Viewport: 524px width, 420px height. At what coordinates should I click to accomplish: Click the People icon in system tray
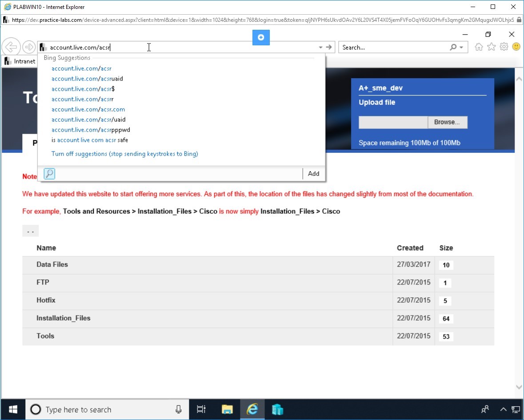pyautogui.click(x=485, y=409)
